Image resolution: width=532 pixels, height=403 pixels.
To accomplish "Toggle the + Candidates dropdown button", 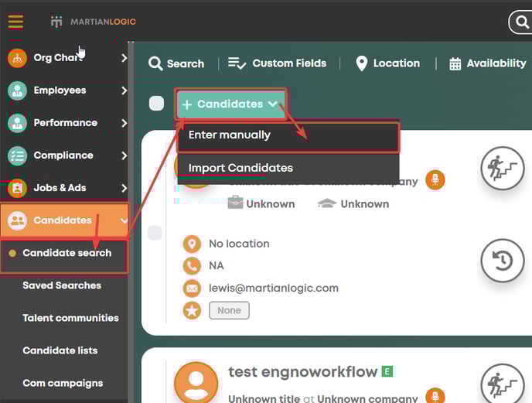I will [x=230, y=104].
